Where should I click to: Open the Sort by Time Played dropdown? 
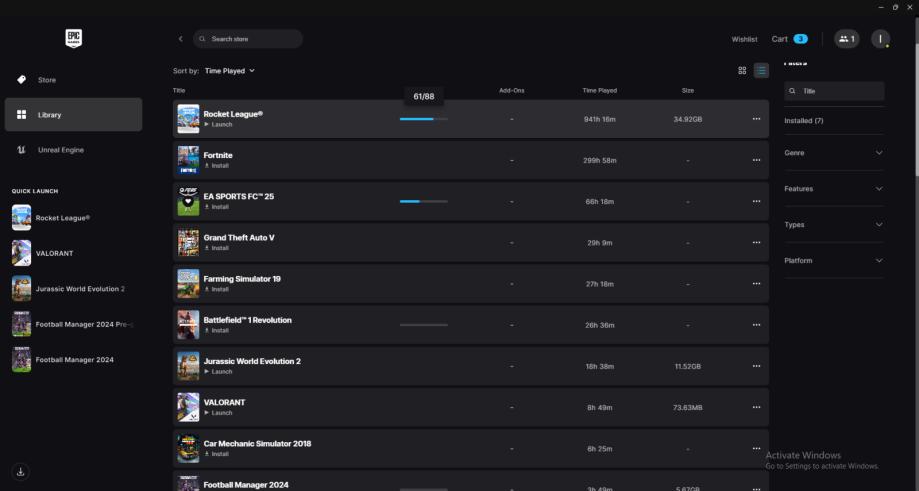pyautogui.click(x=230, y=71)
